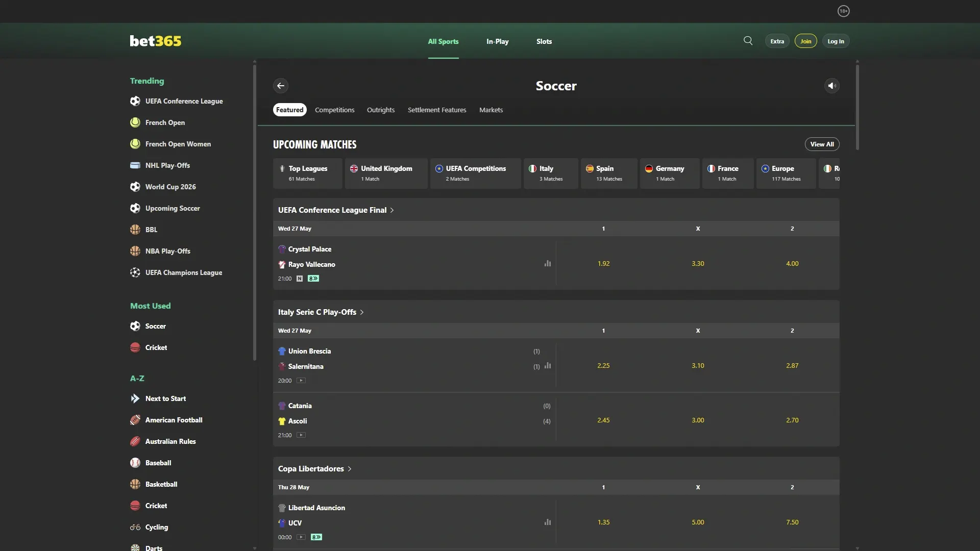Select the Outrights tab
The image size is (980, 551).
pyautogui.click(x=381, y=110)
